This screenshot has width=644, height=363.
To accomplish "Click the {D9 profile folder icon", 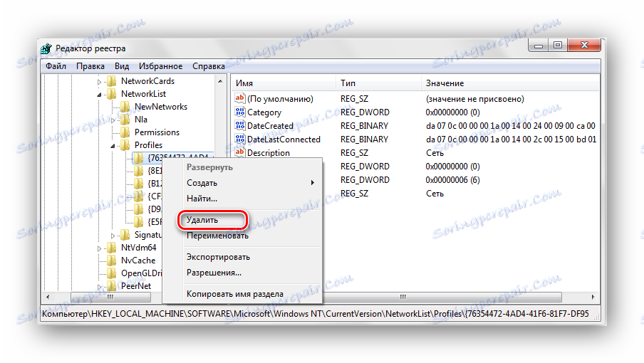I will pos(138,209).
